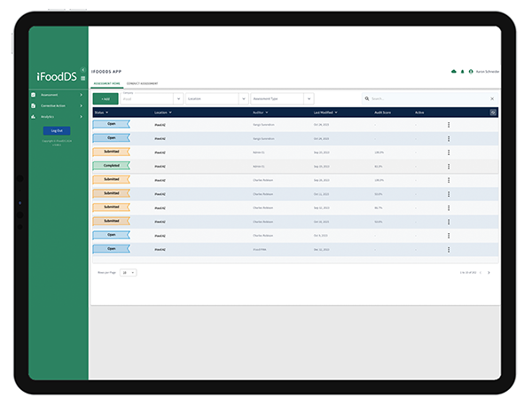Image resolution: width=532 pixels, height=405 pixels.
Task: Open the user profile avatar icon
Action: click(x=471, y=72)
